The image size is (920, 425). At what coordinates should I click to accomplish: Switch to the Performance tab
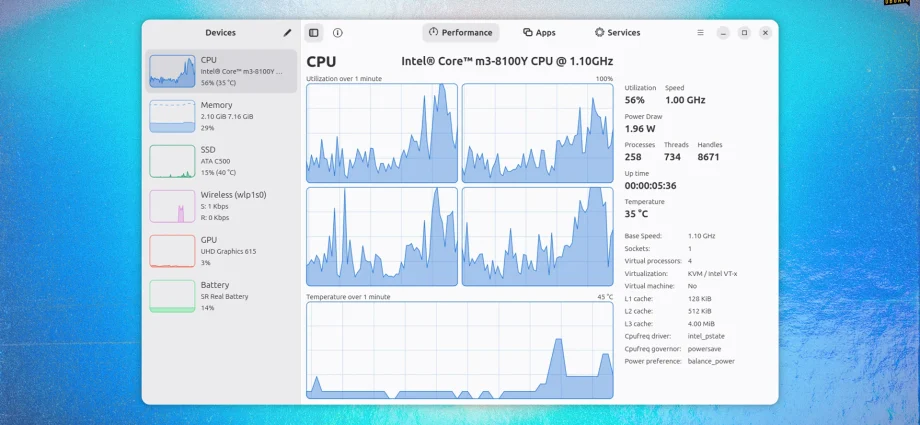click(461, 33)
